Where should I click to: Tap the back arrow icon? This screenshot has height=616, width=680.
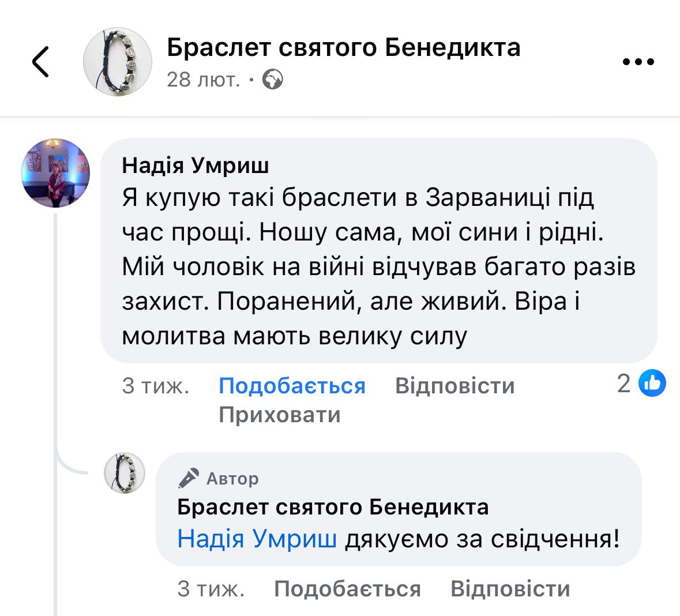point(40,61)
